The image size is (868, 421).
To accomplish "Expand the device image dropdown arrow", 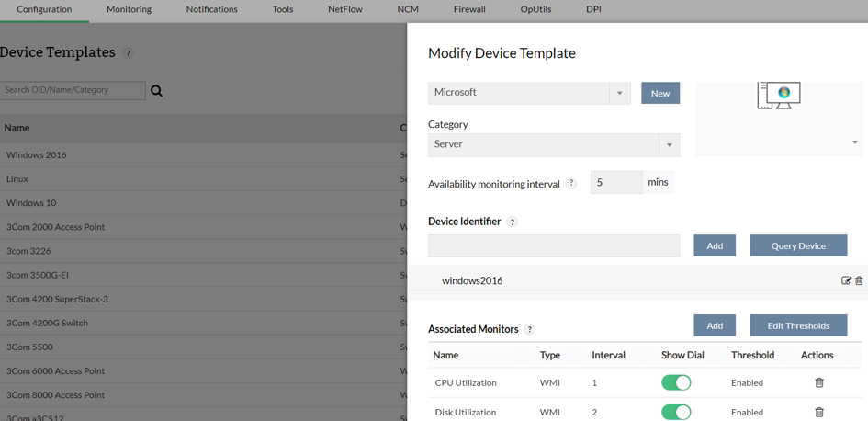I will (x=854, y=142).
